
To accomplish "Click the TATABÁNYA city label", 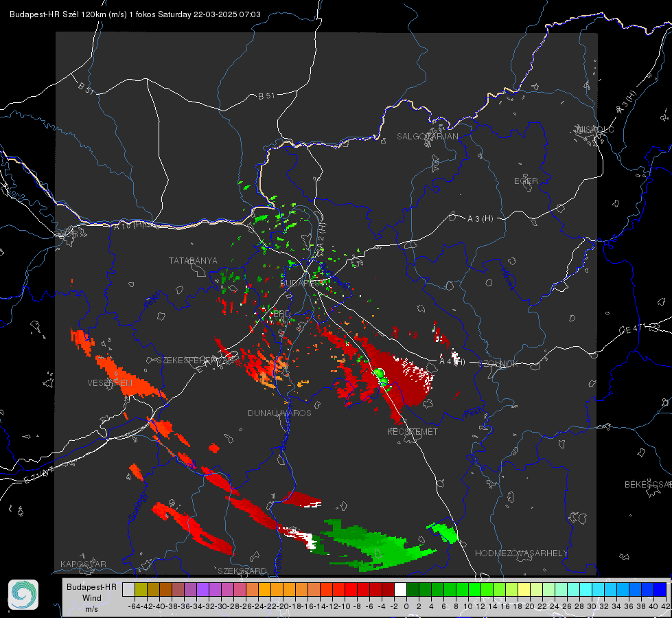I will coord(193,261).
